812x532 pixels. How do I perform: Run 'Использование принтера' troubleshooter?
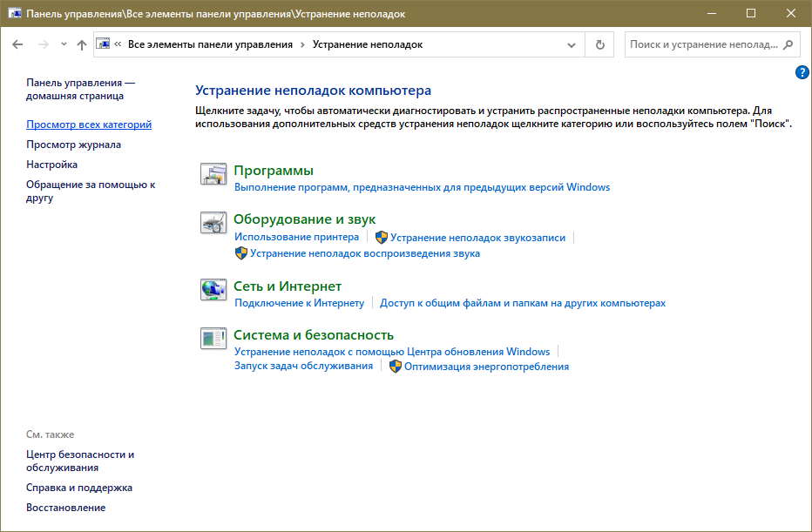296,237
